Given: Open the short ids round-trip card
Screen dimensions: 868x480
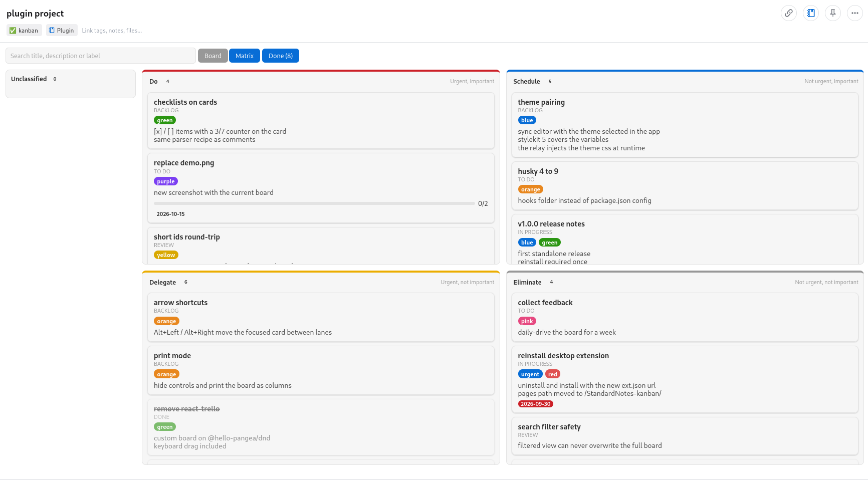Looking at the screenshot, I should (x=321, y=246).
